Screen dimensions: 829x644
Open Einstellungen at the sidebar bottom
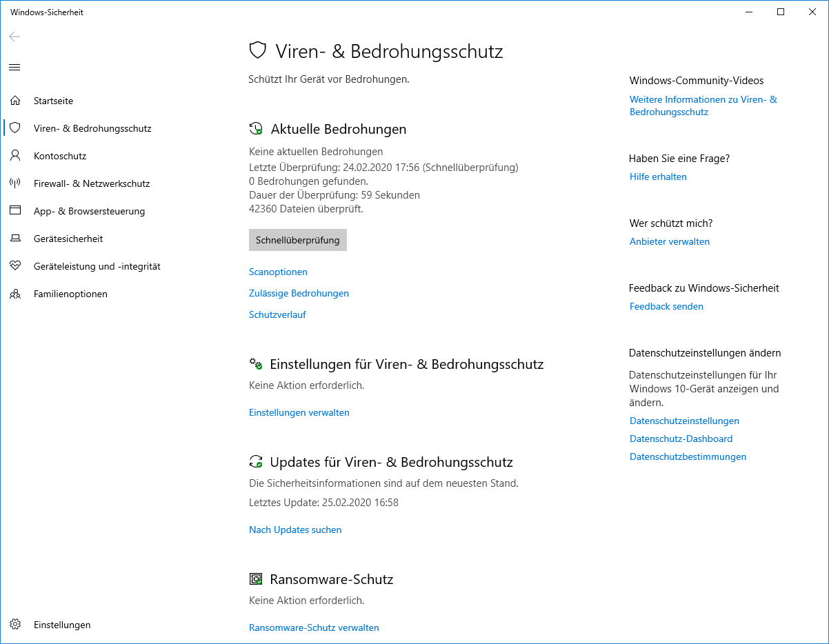62,625
